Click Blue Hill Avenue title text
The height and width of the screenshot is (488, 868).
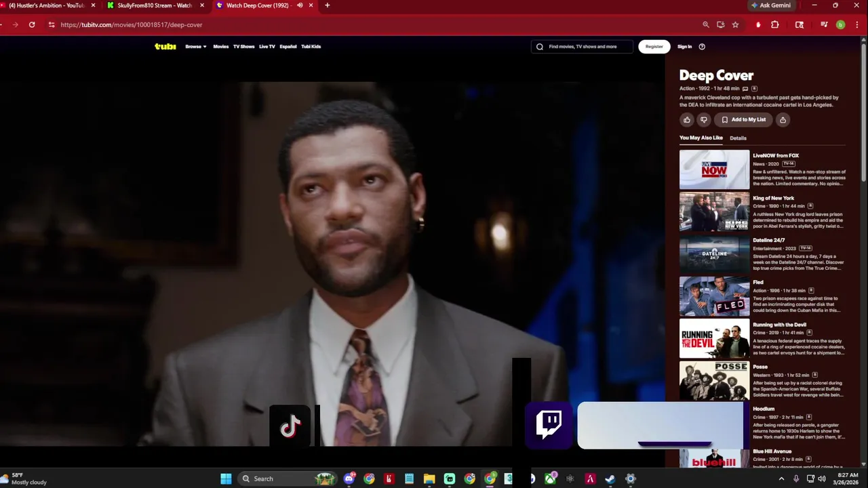click(772, 451)
